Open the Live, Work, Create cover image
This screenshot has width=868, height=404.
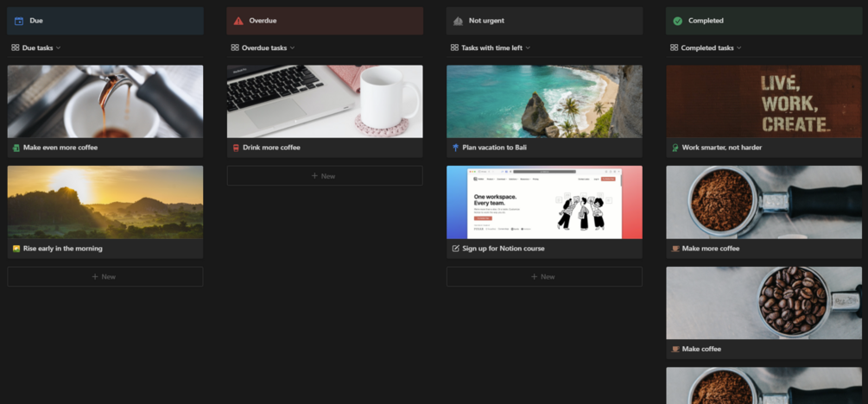(764, 102)
